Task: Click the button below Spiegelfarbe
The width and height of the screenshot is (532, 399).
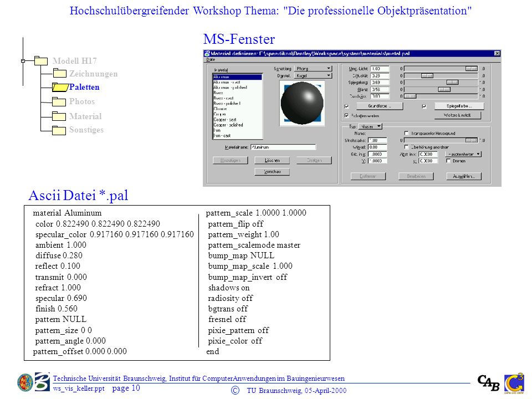Action: click(x=457, y=115)
